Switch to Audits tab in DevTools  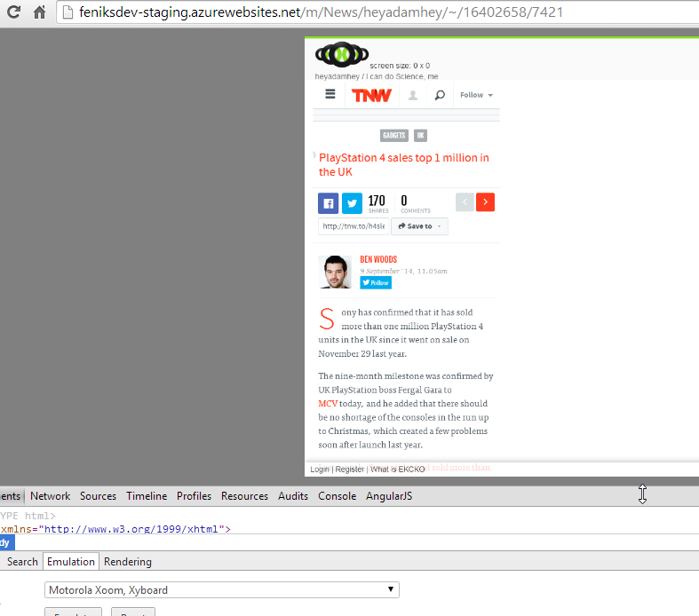[293, 496]
